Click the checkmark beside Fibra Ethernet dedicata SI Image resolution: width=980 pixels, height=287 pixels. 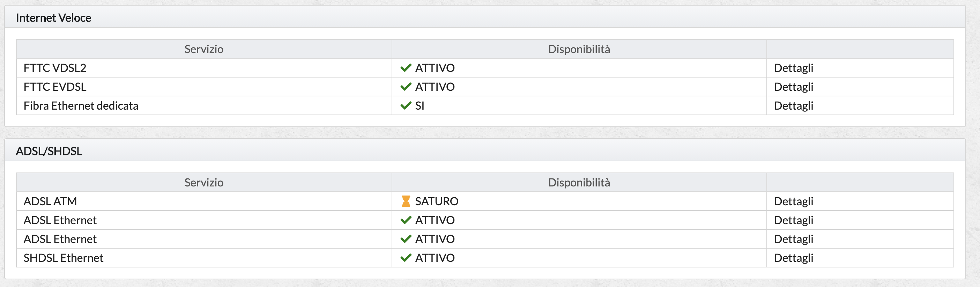(x=406, y=105)
